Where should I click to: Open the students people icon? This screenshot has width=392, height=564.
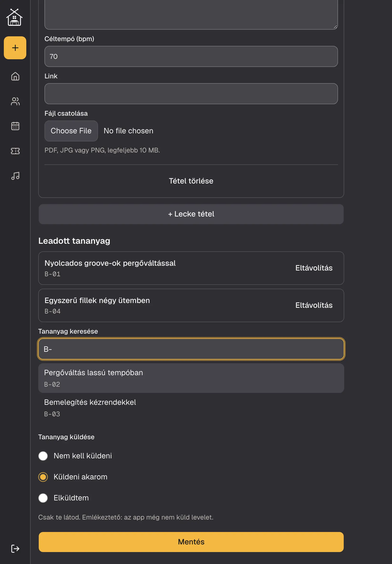(15, 101)
